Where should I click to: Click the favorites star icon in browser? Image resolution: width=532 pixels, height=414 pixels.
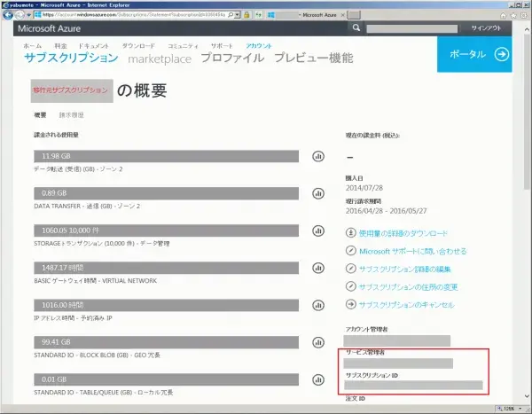point(513,15)
